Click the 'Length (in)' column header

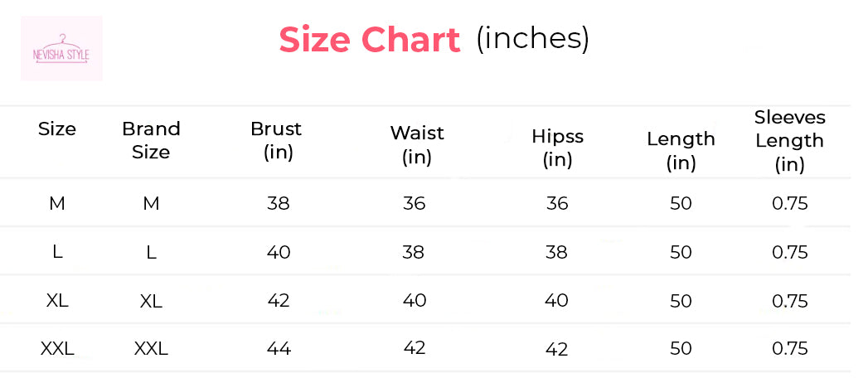pyautogui.click(x=681, y=150)
